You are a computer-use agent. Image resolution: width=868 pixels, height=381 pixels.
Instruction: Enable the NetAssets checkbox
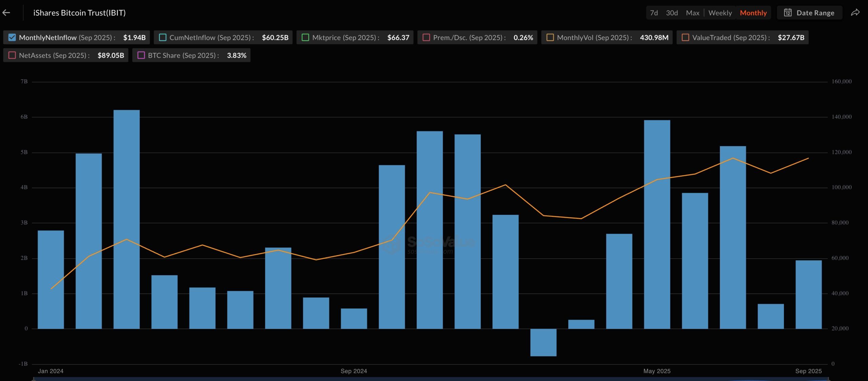pyautogui.click(x=12, y=55)
